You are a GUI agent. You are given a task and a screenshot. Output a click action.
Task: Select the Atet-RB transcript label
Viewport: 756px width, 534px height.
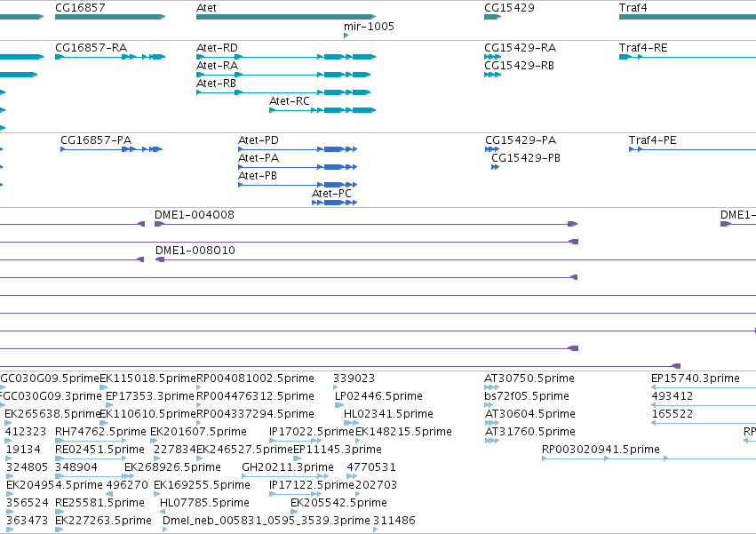[216, 83]
